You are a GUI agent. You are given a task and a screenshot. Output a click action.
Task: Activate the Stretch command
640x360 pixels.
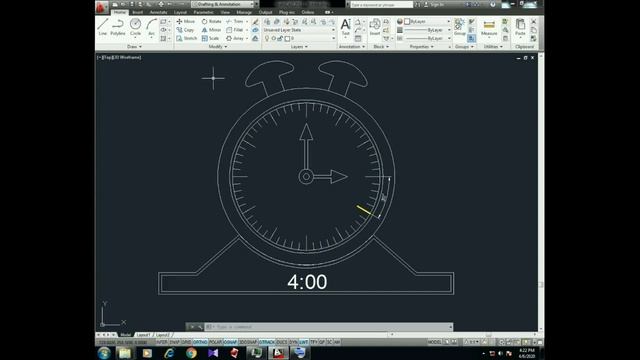tap(187, 38)
